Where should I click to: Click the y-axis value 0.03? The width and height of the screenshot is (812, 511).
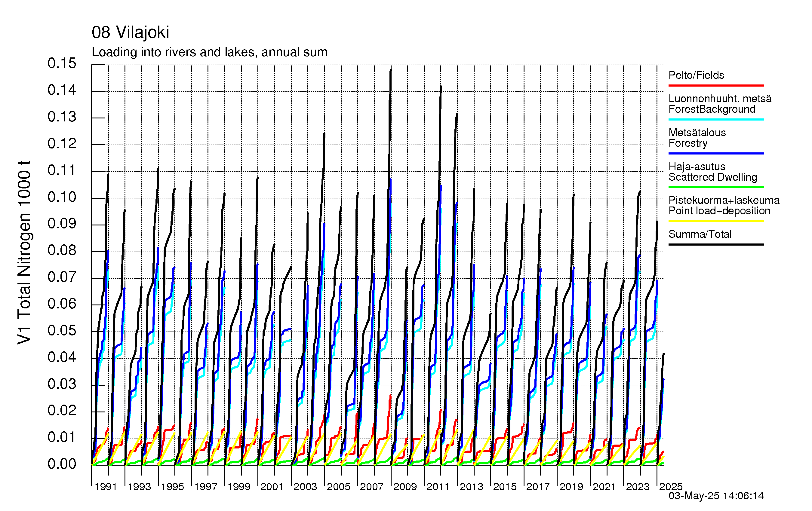(x=62, y=384)
